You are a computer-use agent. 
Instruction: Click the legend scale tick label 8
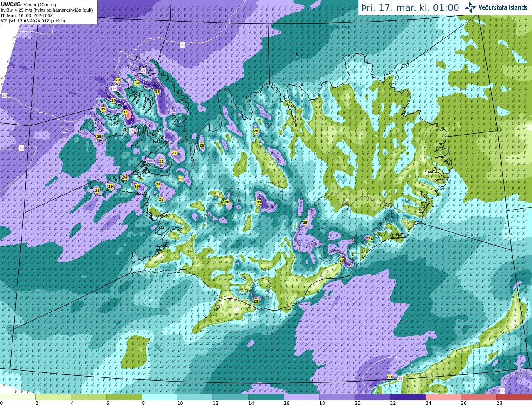[x=144, y=403]
